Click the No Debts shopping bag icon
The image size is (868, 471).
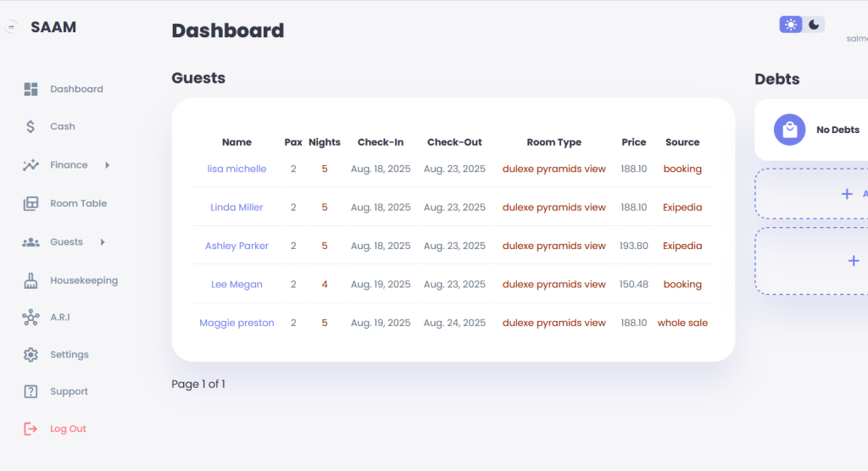(x=789, y=130)
